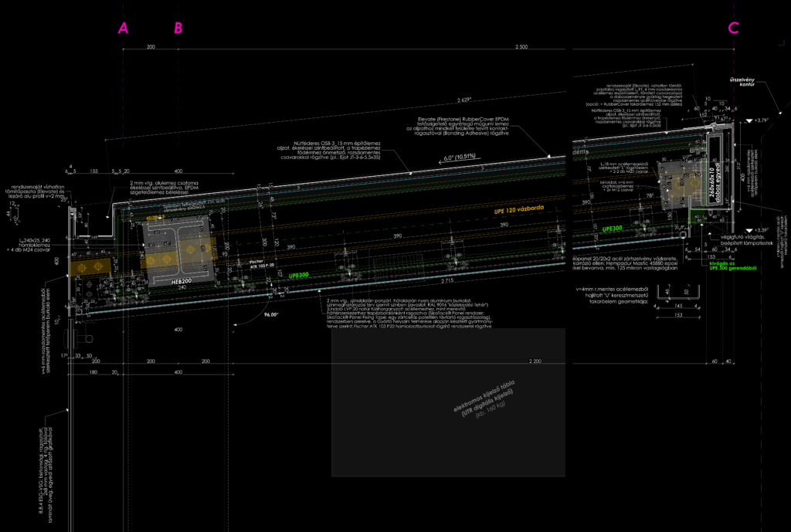This screenshot has width=791, height=532.
Task: Click note mentioning lezáró alu profil v=2 mm
Action: pos(35,191)
